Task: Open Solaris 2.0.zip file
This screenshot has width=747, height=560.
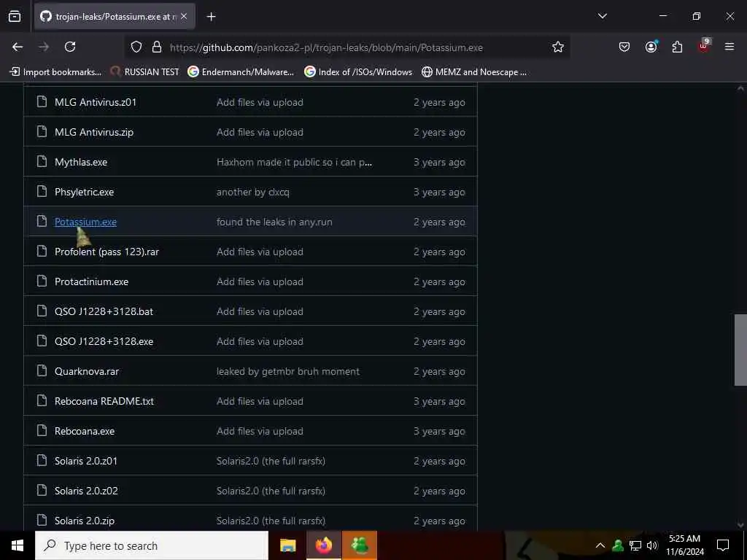Action: click(85, 521)
